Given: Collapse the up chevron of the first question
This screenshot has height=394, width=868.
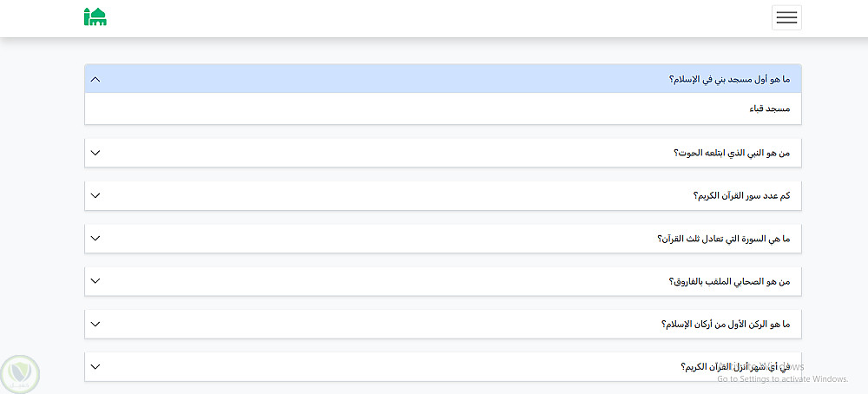Looking at the screenshot, I should point(95,79).
